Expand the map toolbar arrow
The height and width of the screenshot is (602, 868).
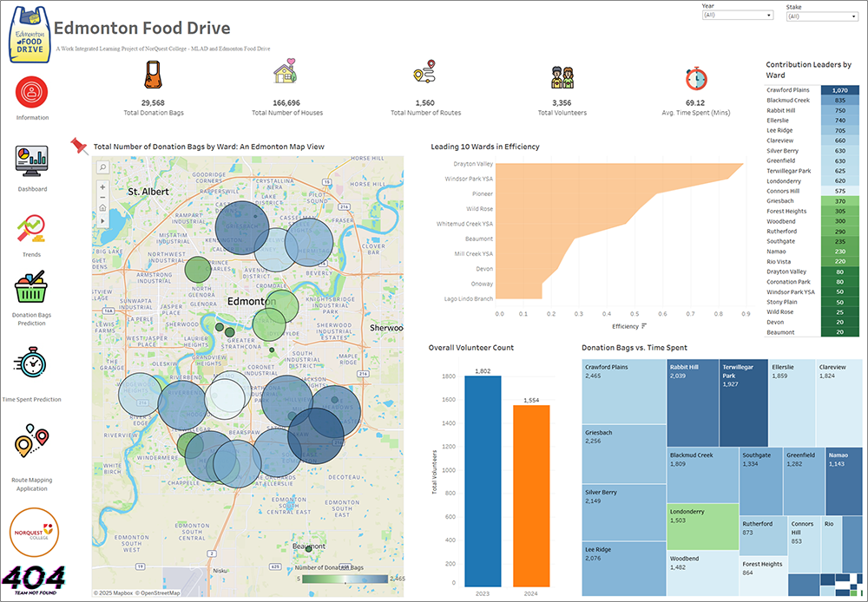102,220
